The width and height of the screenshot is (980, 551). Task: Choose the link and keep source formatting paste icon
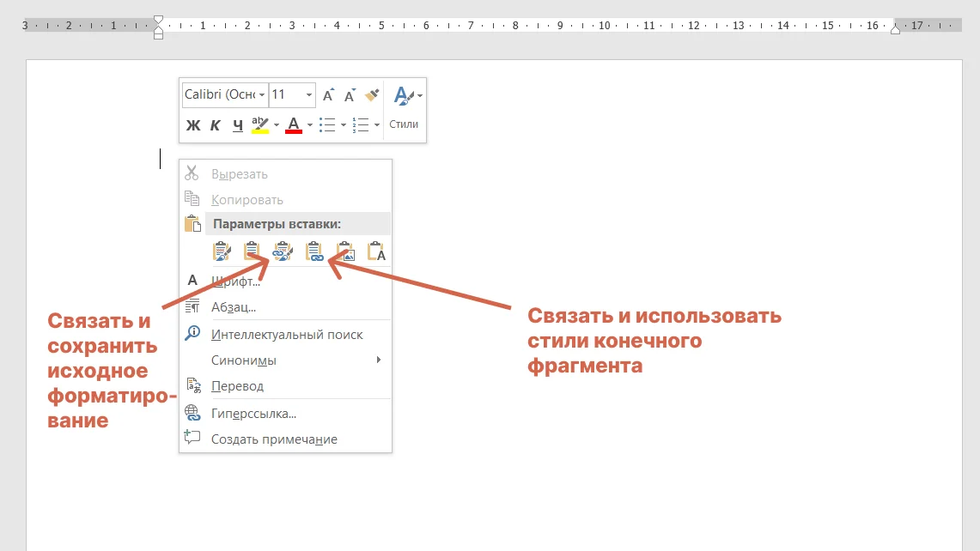pyautogui.click(x=283, y=251)
